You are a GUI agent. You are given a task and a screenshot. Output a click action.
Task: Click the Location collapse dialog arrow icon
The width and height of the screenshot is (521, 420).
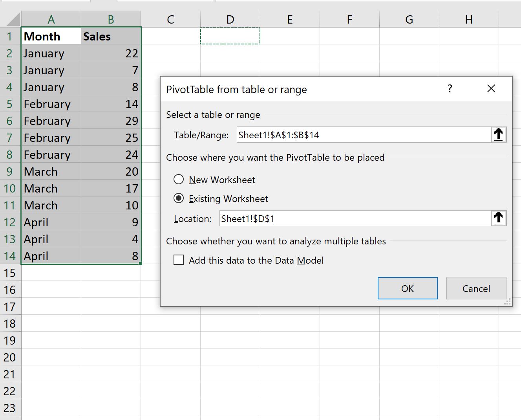pyautogui.click(x=498, y=218)
